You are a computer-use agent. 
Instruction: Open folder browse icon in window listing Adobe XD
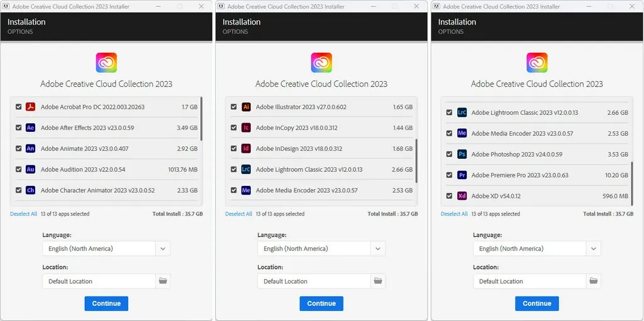(594, 281)
